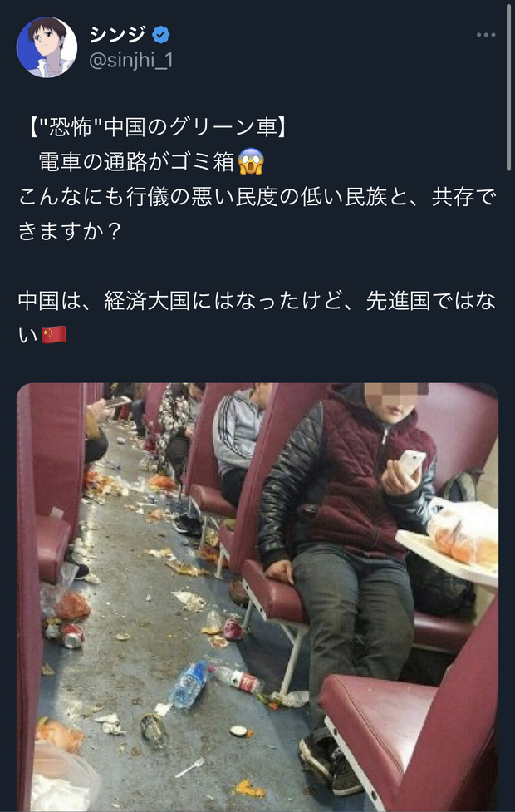Screen dimensions: 515x812
Task: Open the シンジ profile avatar
Action: [x=47, y=47]
